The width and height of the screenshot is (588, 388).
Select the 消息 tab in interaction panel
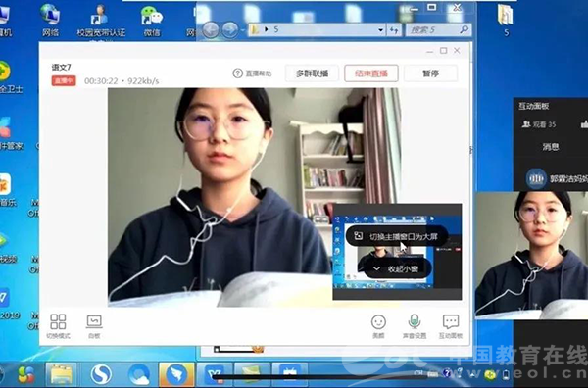(x=550, y=147)
